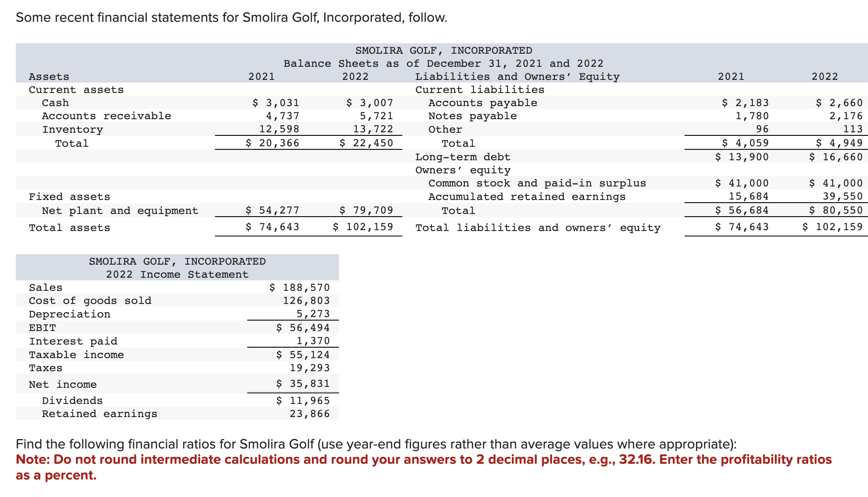The width and height of the screenshot is (868, 497).
Task: Click the accounts receivable 2022 value 5,721
Action: pos(377,116)
